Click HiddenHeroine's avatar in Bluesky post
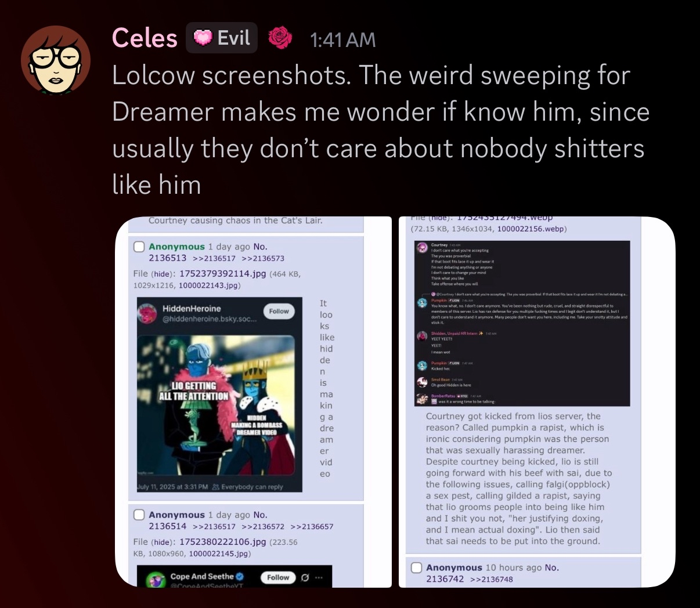This screenshot has width=700, height=608. tap(147, 314)
